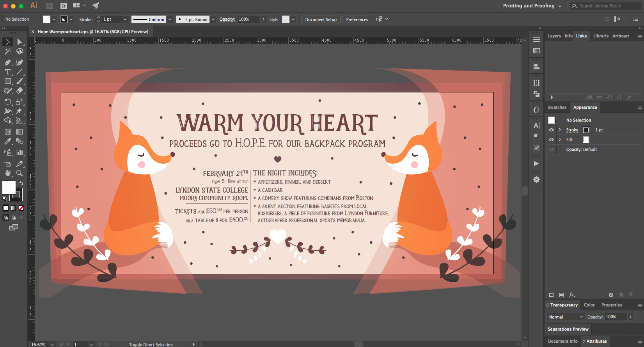Select the Mesh tool
The width and height of the screenshot is (644, 347).
(7, 132)
